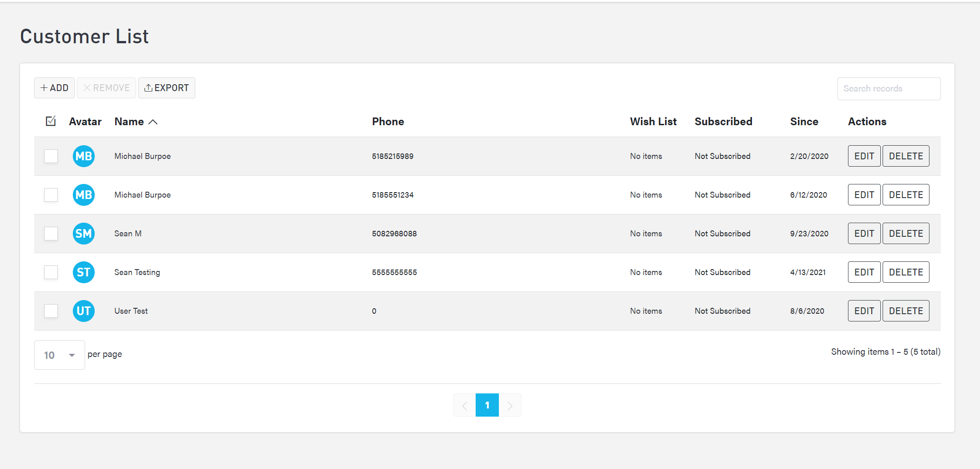Toggle the select-all checkbox in header row
The height and width of the screenshot is (469, 980).
[51, 121]
